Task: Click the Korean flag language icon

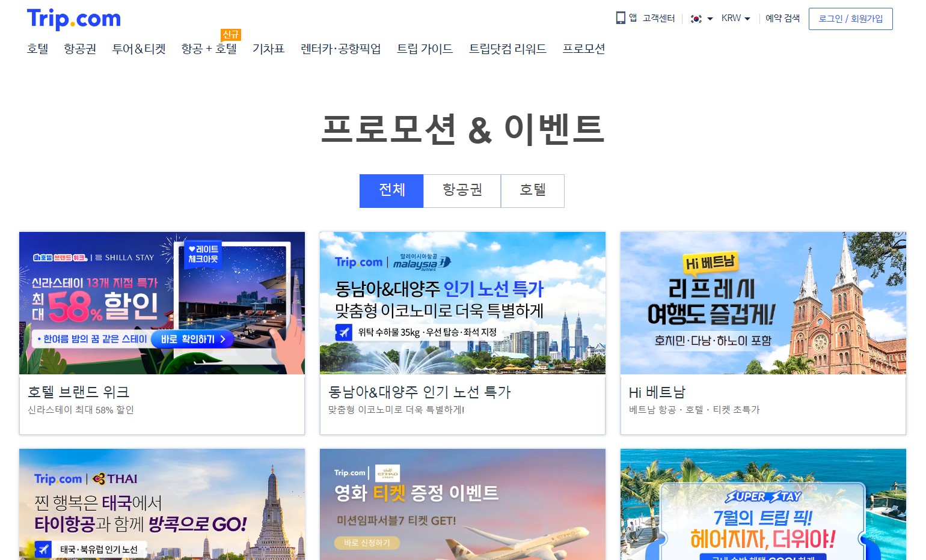Action: [x=696, y=19]
